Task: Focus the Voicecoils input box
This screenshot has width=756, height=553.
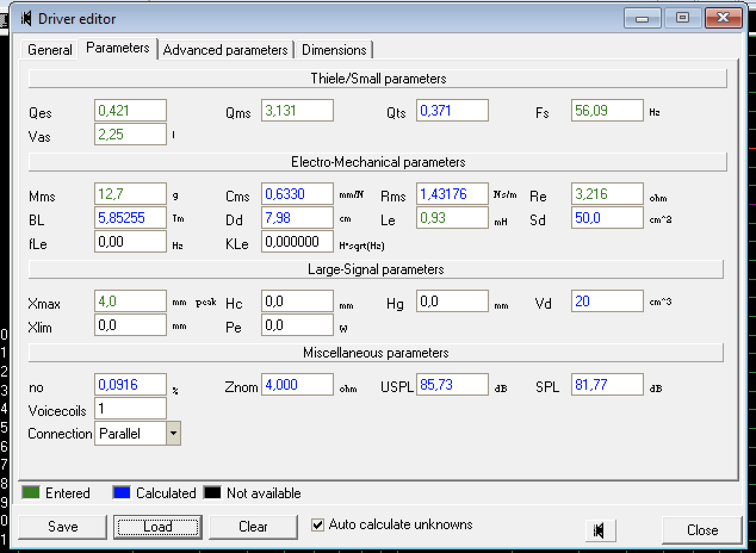Action: (x=130, y=409)
